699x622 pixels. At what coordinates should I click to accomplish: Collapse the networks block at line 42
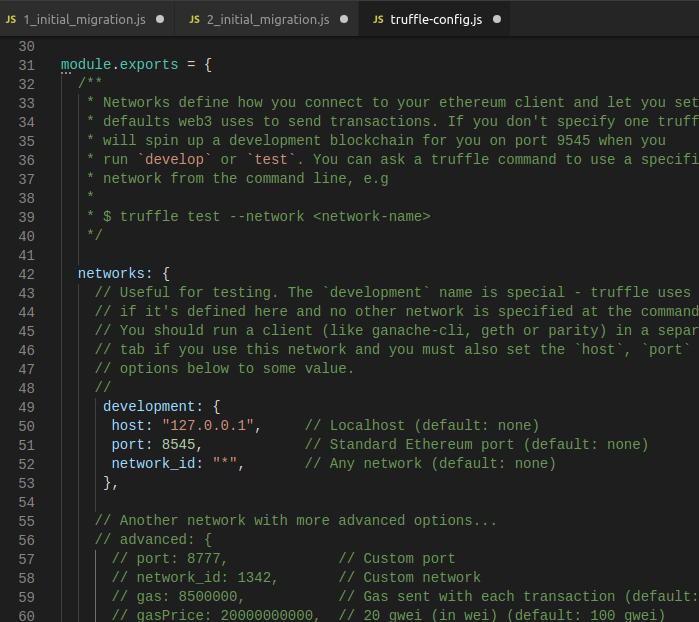[50, 274]
